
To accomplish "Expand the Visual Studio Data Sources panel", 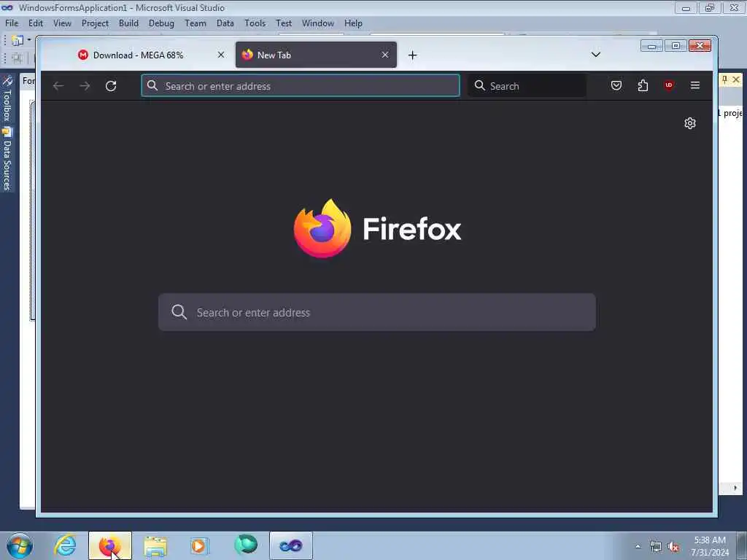I will tap(7, 160).
